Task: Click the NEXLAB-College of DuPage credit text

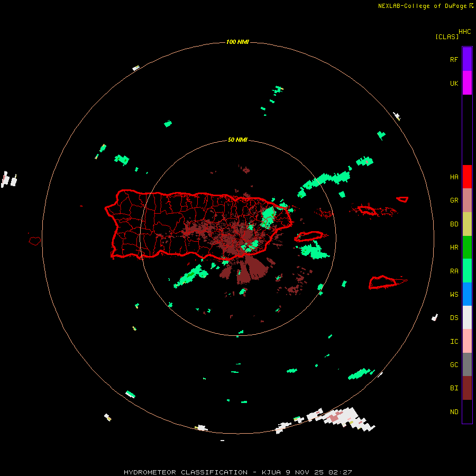Action: click(422, 6)
